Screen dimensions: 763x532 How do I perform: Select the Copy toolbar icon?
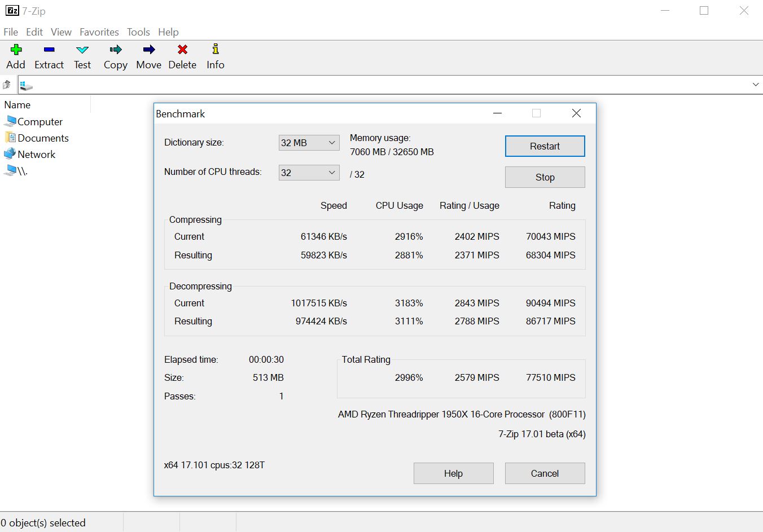pos(115,50)
